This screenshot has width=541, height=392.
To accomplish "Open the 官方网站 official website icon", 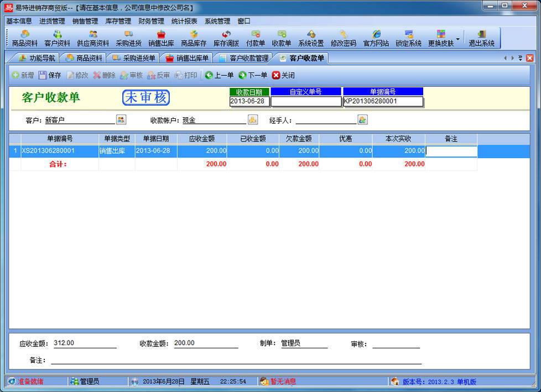I will click(x=377, y=37).
